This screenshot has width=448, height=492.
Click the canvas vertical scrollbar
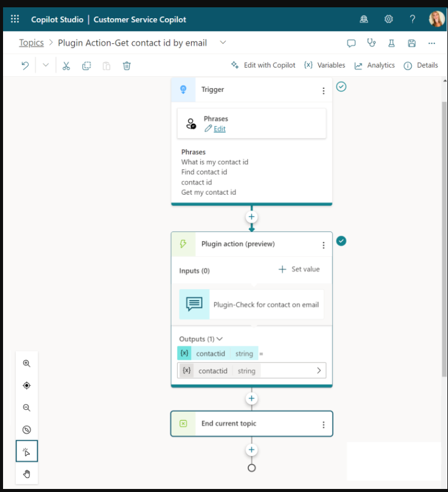tap(444, 239)
